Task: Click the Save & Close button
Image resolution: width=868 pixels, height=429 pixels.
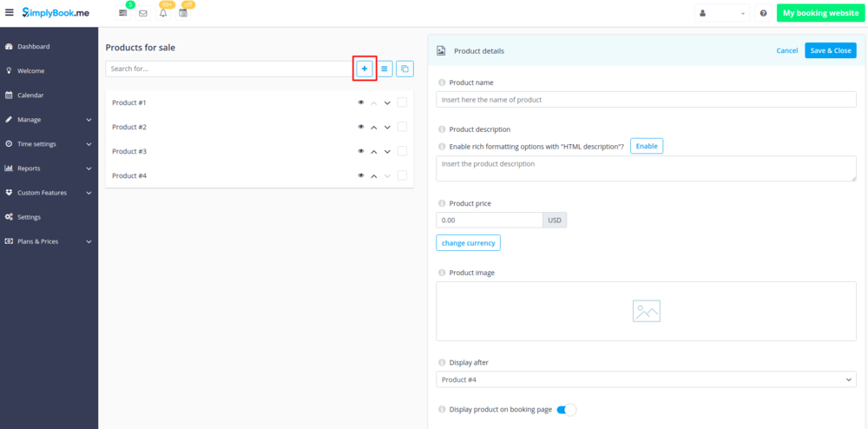Action: (830, 50)
